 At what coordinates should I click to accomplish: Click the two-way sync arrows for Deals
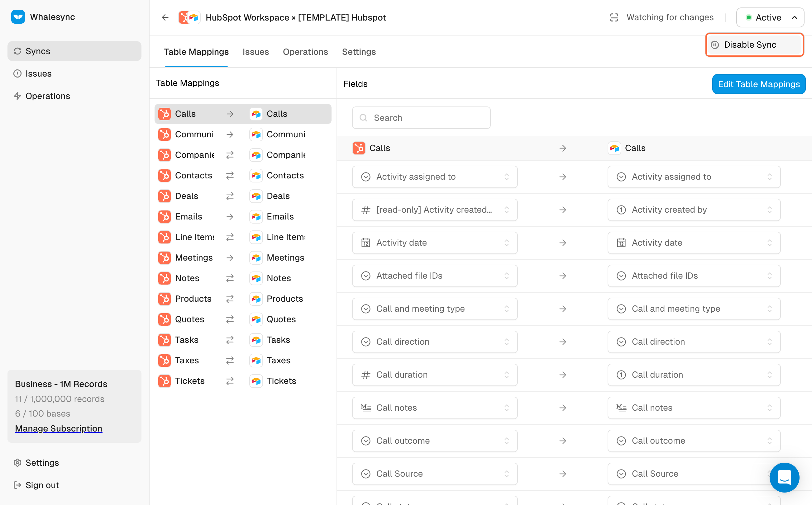pos(230,196)
